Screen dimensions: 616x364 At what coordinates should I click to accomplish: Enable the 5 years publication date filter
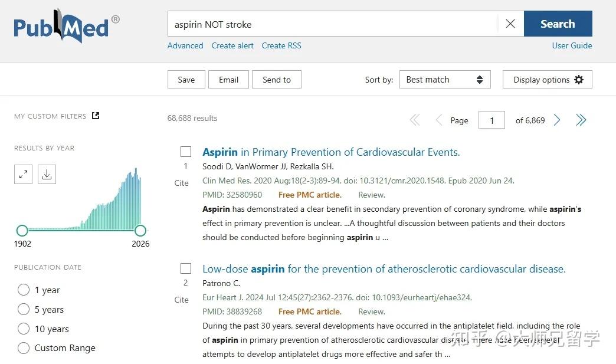pos(24,309)
